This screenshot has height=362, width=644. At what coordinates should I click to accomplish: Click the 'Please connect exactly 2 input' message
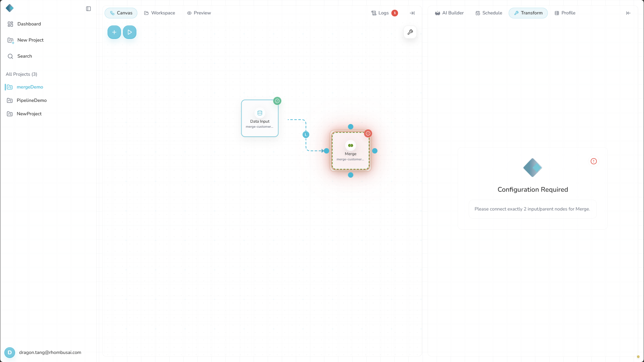pos(532,209)
